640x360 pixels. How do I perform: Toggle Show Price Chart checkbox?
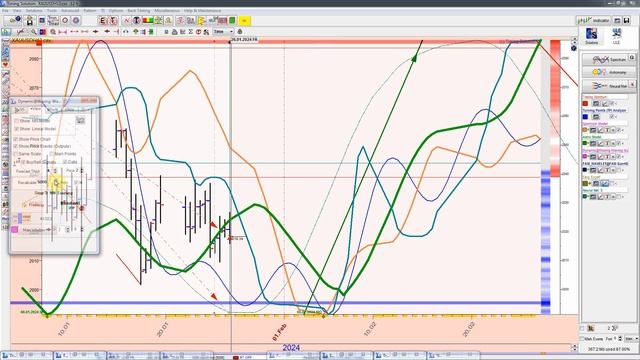(x=16, y=139)
